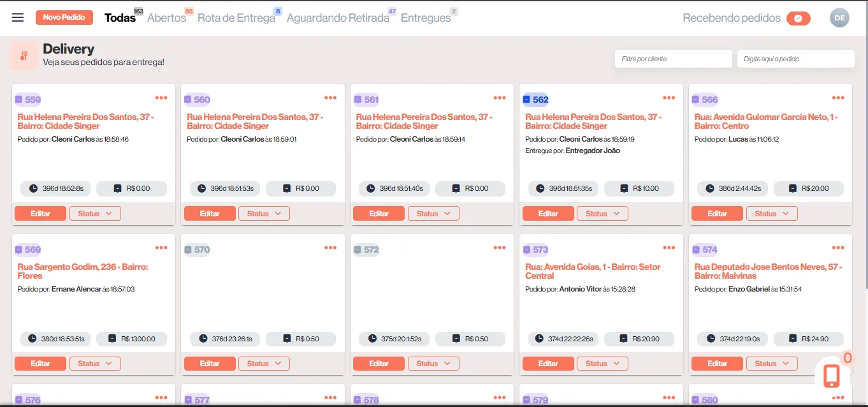Switch to the Entregues tab

click(426, 18)
